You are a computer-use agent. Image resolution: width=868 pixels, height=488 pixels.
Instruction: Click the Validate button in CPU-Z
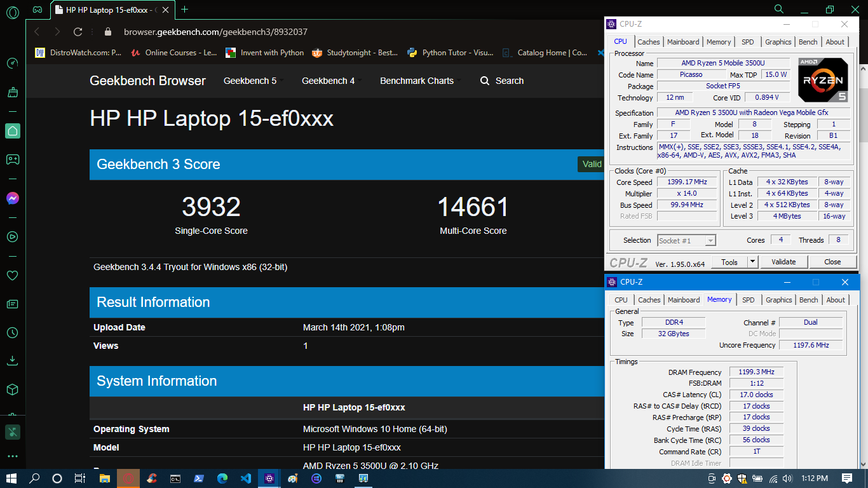point(783,262)
